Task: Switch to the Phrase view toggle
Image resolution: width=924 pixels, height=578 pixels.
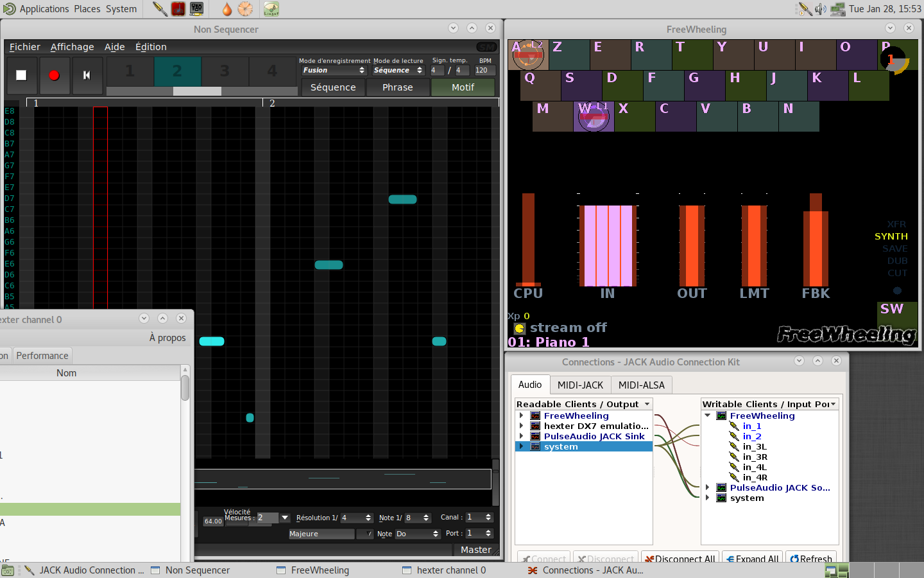Action: pyautogui.click(x=397, y=87)
